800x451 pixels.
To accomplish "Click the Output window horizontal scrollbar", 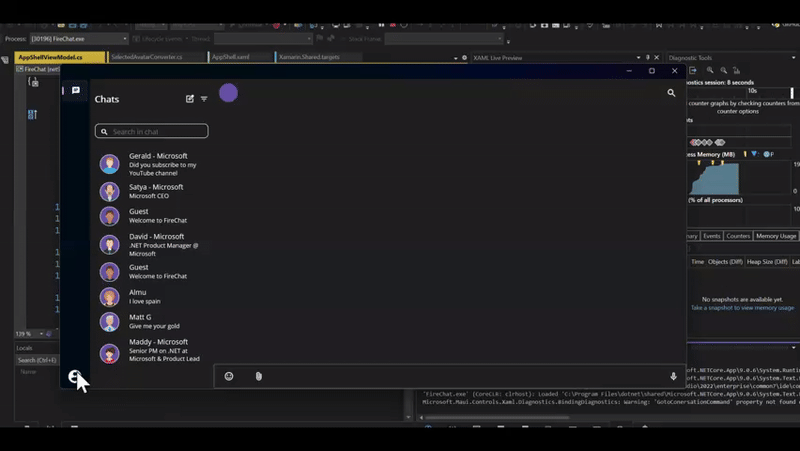I will [x=497, y=417].
